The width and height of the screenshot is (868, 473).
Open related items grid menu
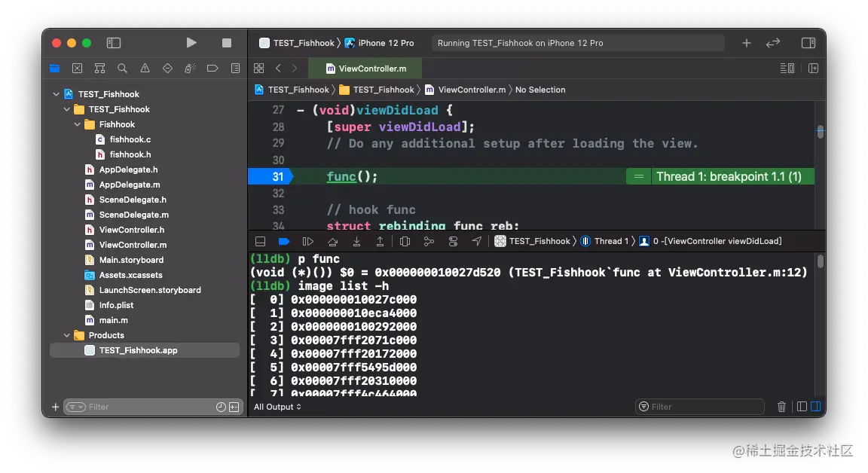(258, 68)
